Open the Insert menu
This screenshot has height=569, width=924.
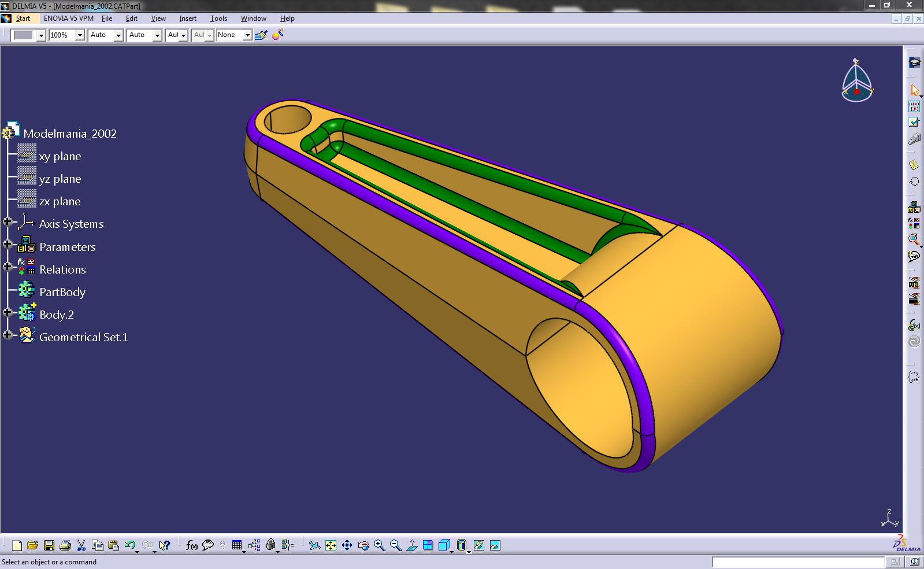point(188,19)
